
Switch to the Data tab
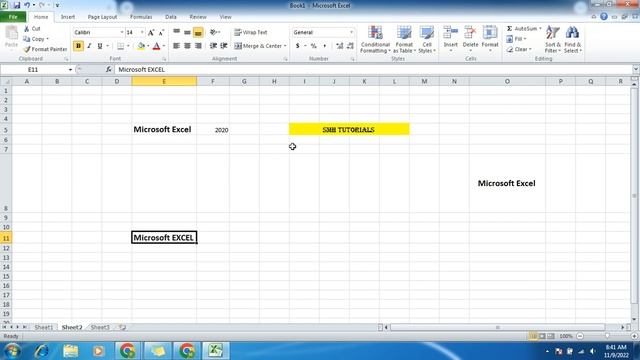(171, 17)
